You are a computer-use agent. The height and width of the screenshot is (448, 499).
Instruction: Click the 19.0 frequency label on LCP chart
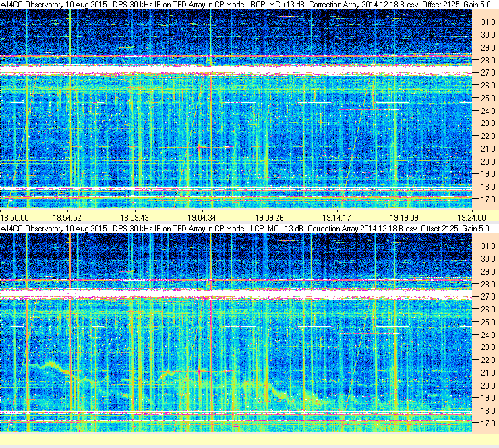pos(488,398)
